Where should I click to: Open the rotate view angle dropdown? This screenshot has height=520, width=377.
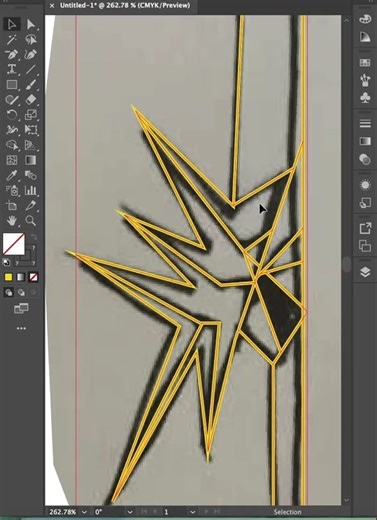click(130, 512)
